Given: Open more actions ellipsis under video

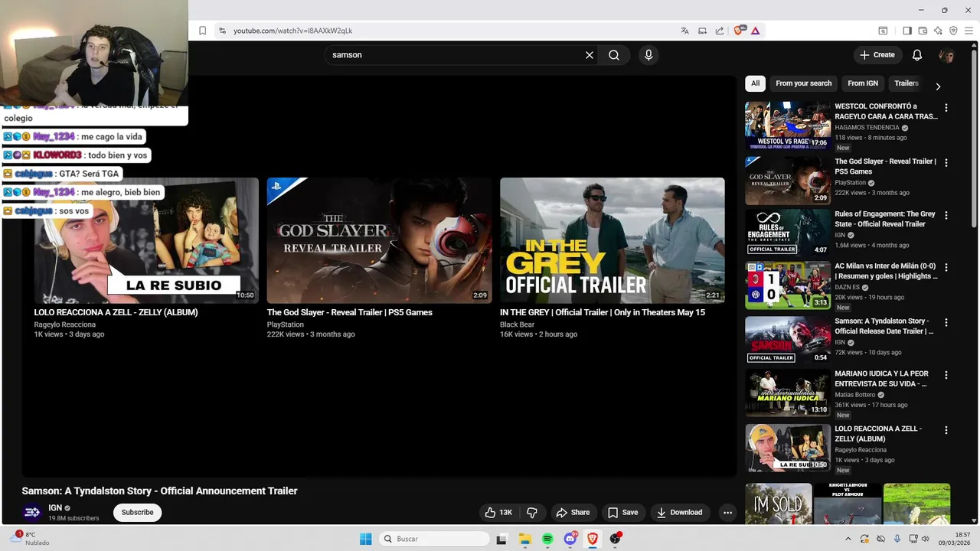Looking at the screenshot, I should pyautogui.click(x=727, y=513).
